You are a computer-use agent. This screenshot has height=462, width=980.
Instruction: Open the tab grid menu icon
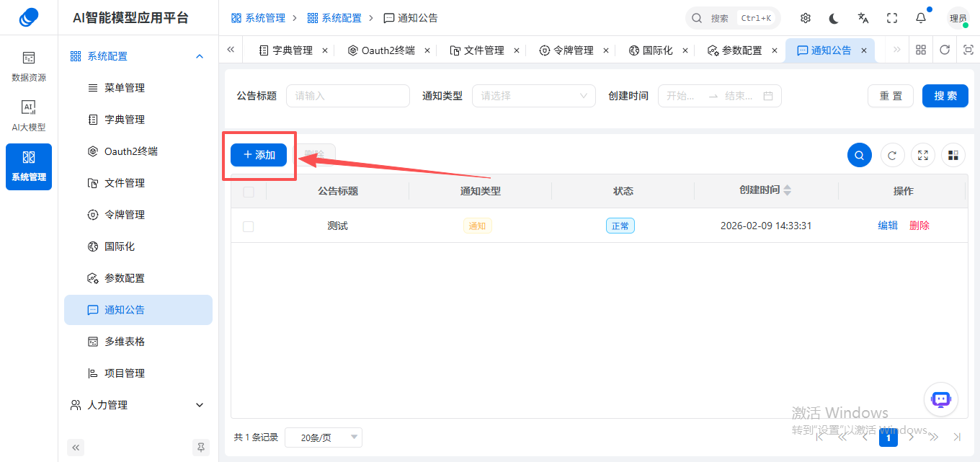(921, 50)
